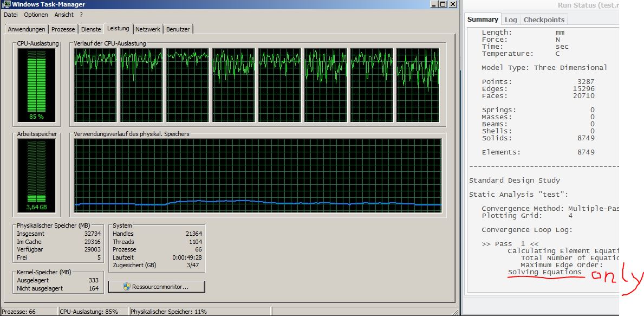Click the Nicht ausgelagert value 164
Screen dimensions: 644x316
pos(94,288)
